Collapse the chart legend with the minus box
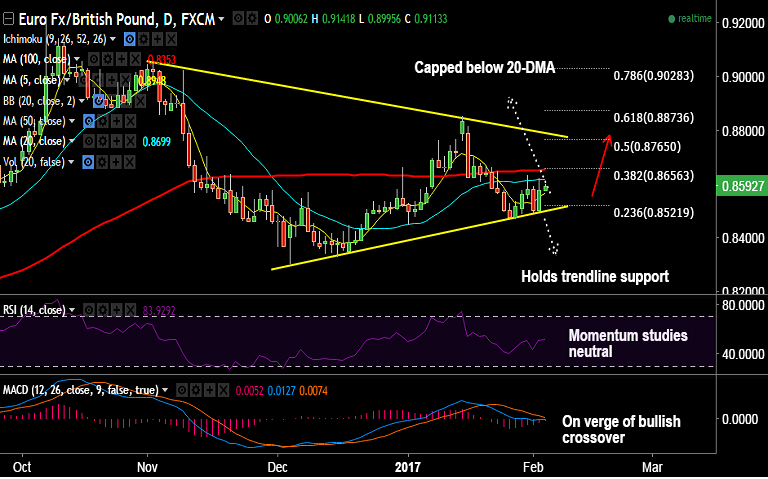 coord(8,19)
